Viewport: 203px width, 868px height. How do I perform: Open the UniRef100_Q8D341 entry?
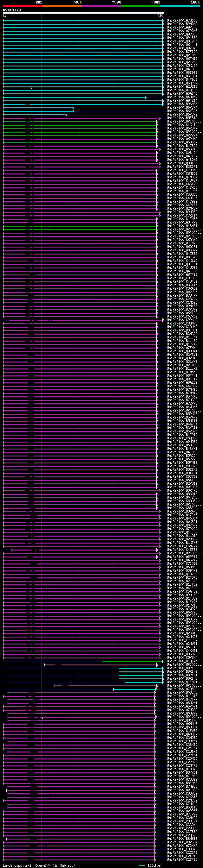tap(182, 351)
